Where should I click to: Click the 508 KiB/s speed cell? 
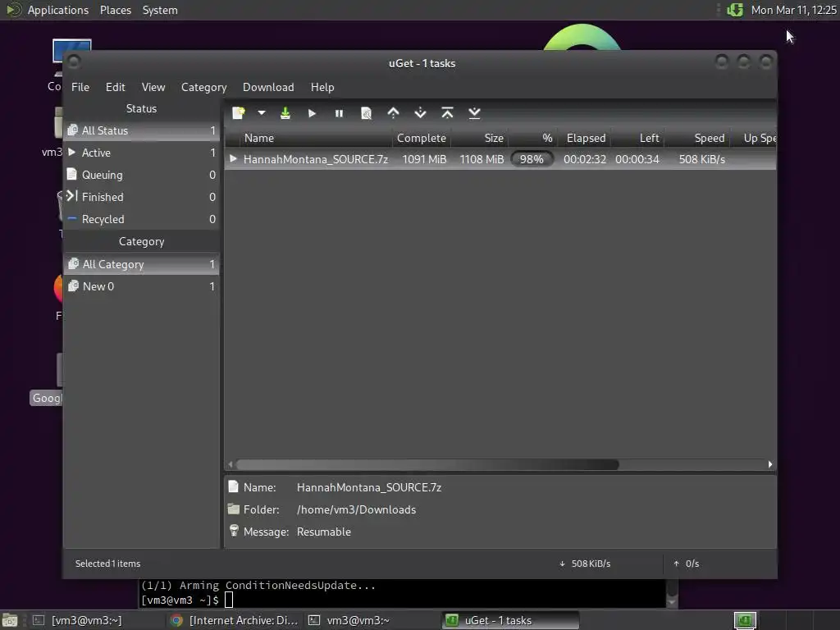pyautogui.click(x=702, y=159)
